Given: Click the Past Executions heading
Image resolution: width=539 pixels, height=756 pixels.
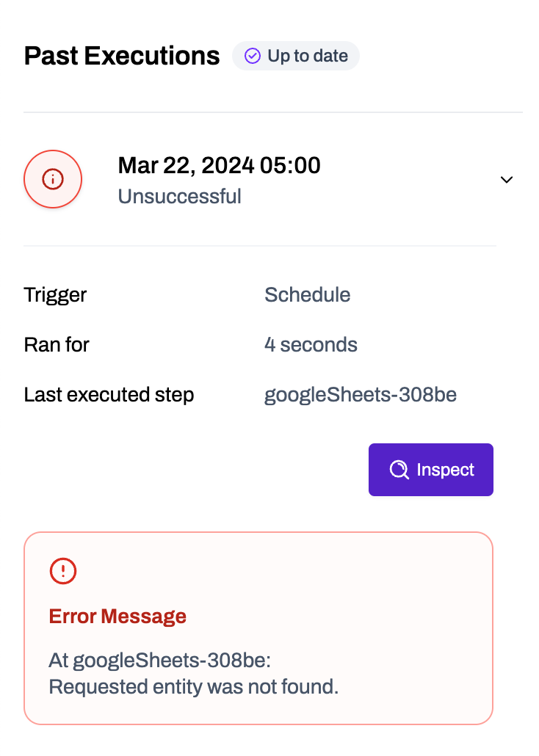Looking at the screenshot, I should pyautogui.click(x=122, y=57).
